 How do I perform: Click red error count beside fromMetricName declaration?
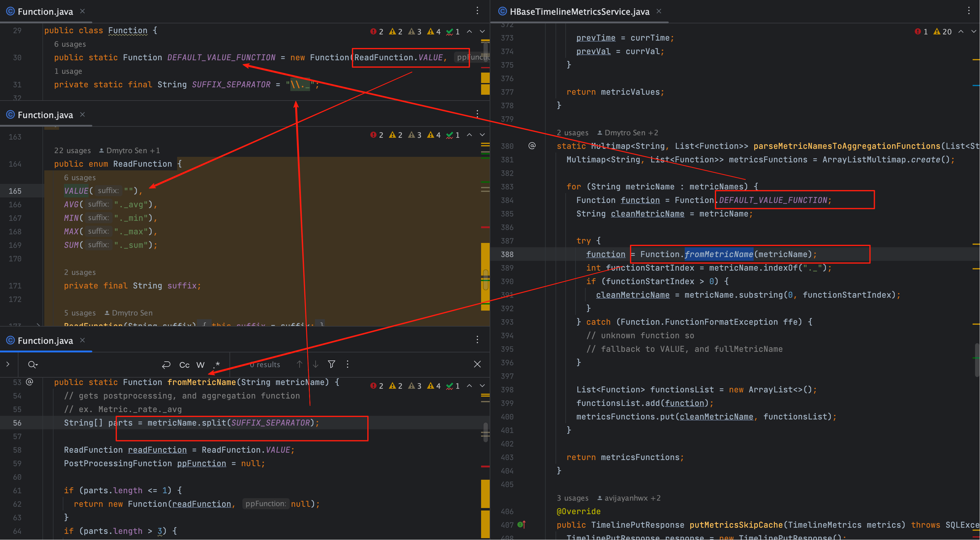(x=376, y=386)
